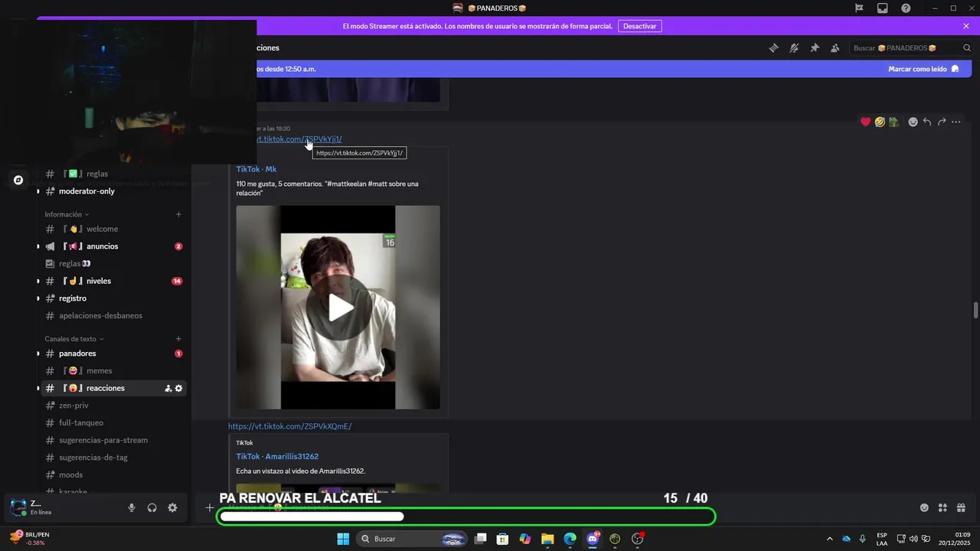
Task: Click the search magnifier icon
Action: coord(967,48)
